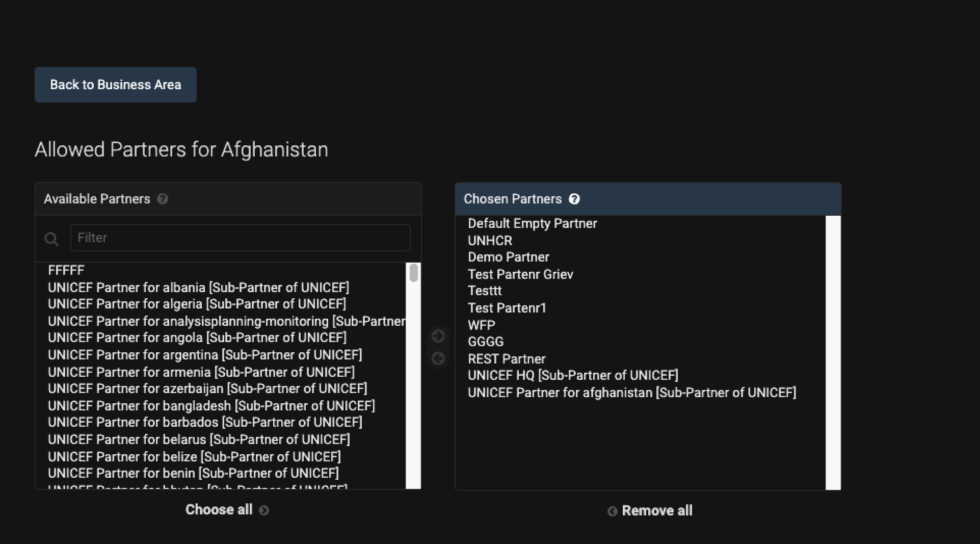The width and height of the screenshot is (980, 544).
Task: Click the help icon beside Available Partners
Action: coord(163,199)
